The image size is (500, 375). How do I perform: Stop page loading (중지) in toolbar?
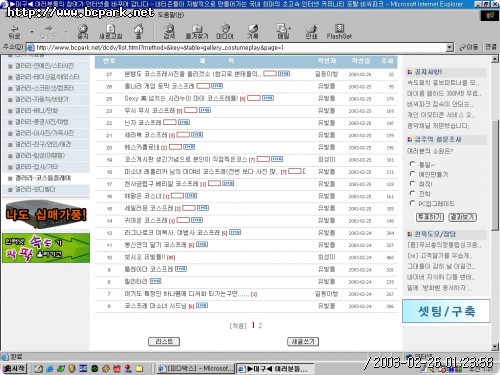tap(83, 32)
